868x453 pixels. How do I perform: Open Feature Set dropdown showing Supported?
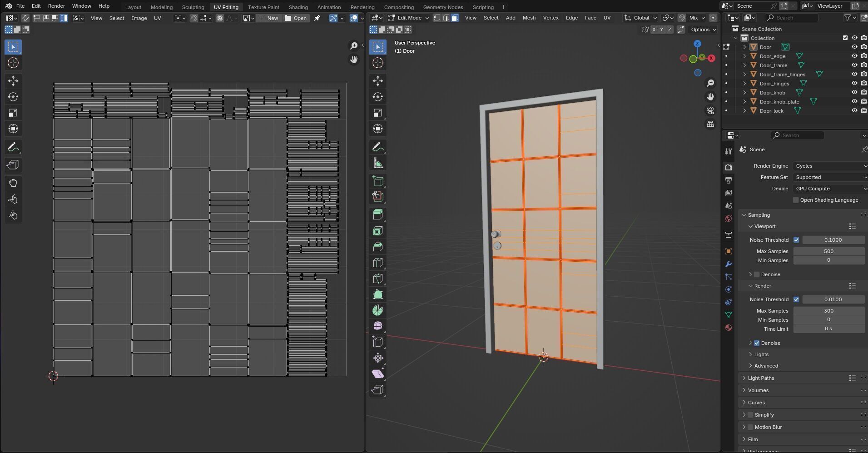[x=830, y=177]
